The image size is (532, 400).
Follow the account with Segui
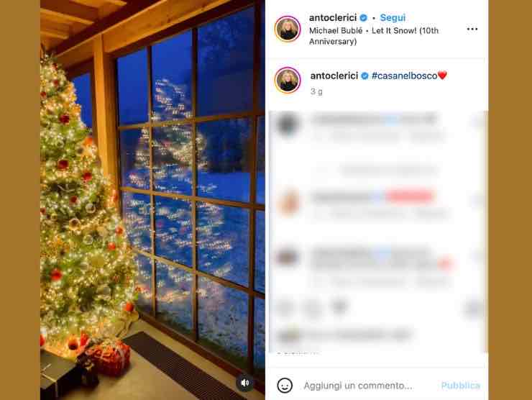[393, 18]
